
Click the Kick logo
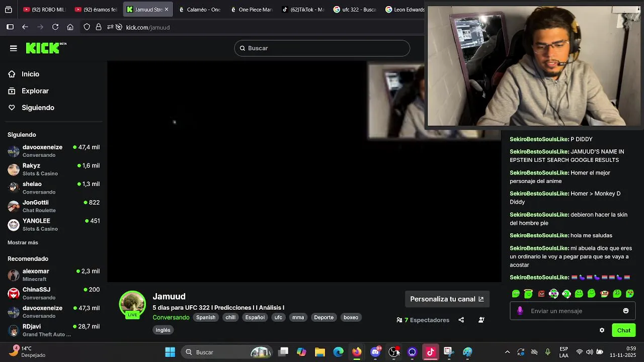click(x=46, y=48)
